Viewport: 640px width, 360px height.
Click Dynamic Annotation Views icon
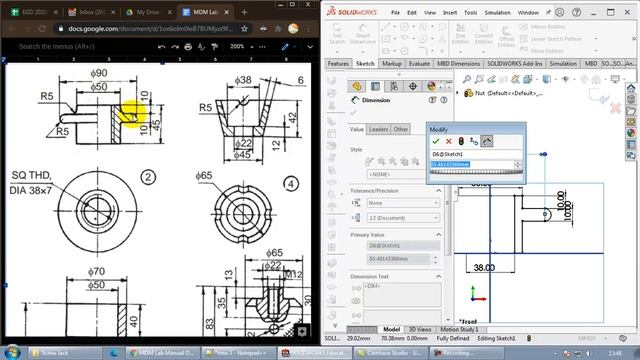click(516, 79)
